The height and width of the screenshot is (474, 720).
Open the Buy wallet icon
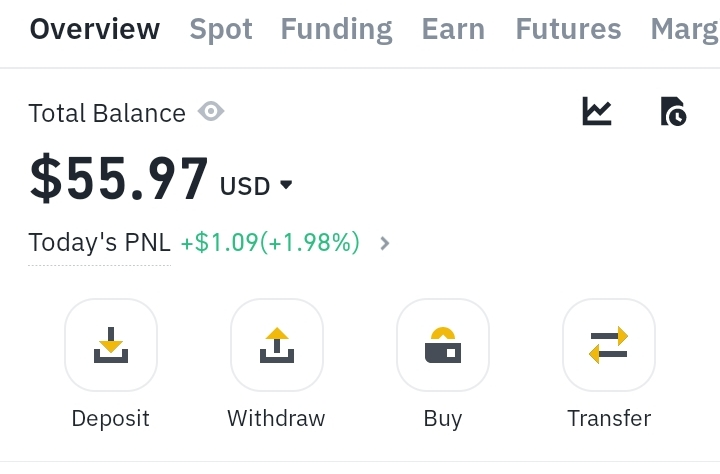pyautogui.click(x=443, y=344)
